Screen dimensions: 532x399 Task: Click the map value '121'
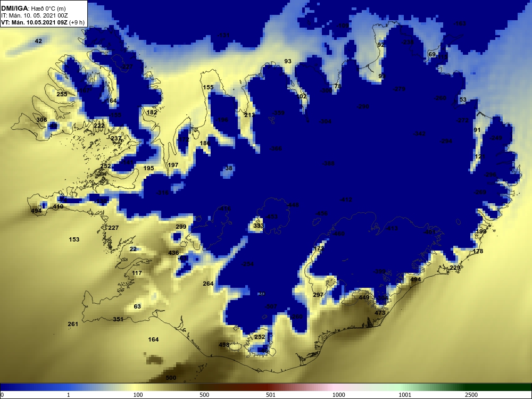pyautogui.click(x=480, y=156)
